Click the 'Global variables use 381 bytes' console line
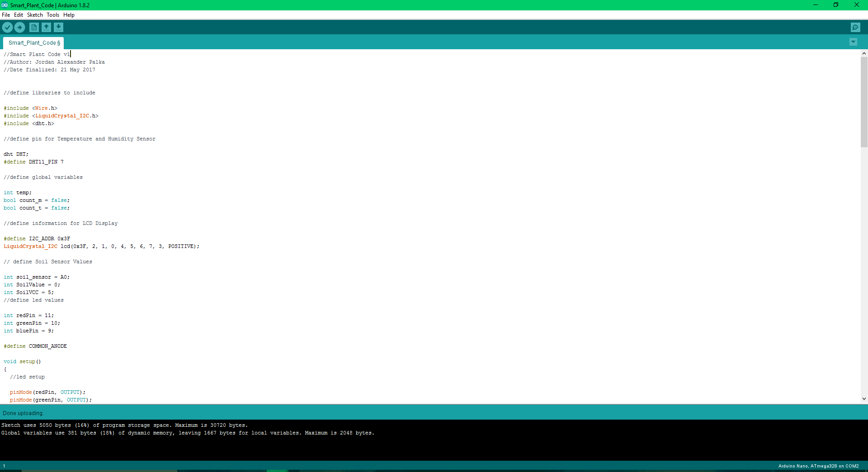 [188, 433]
